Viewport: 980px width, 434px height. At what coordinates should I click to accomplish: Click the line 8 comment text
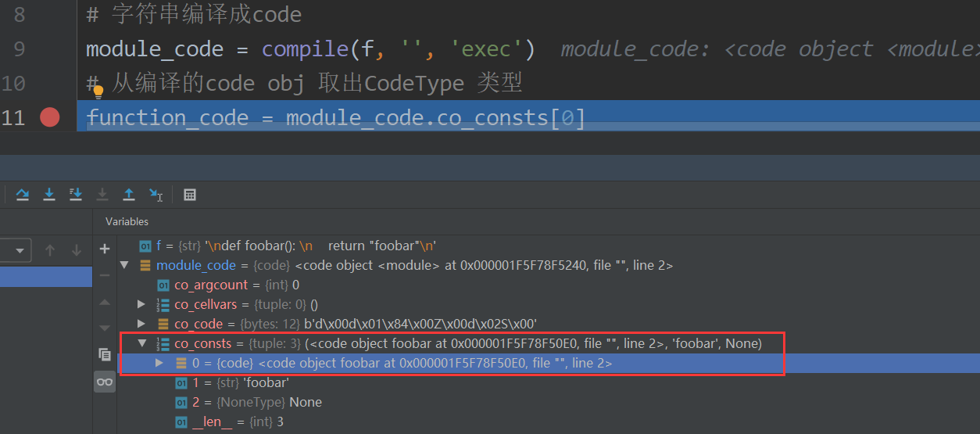click(194, 15)
